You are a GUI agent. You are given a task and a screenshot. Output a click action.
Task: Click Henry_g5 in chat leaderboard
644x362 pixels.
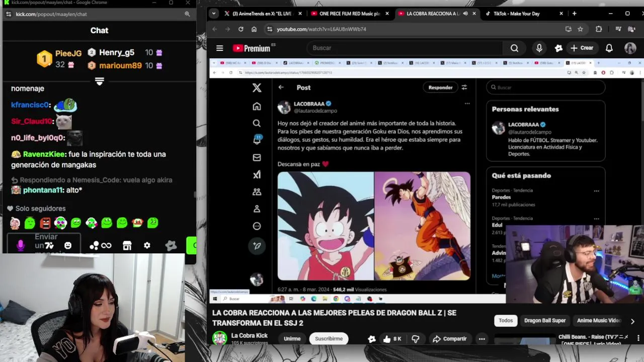[117, 52]
